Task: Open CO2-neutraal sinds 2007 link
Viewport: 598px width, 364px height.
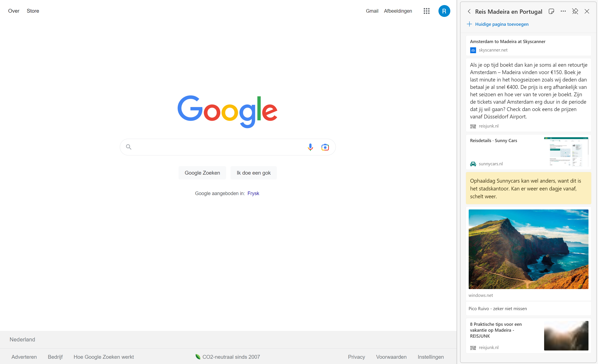Action: pos(228,357)
